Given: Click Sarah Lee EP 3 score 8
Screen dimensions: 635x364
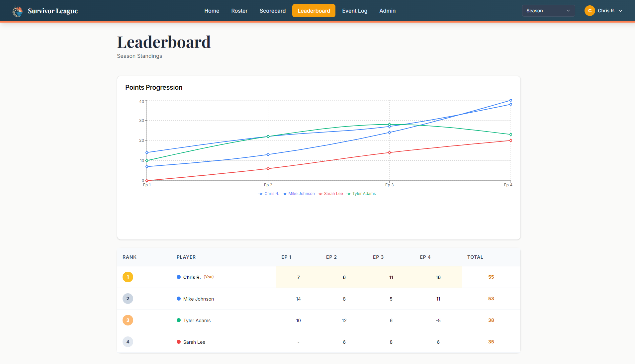Looking at the screenshot, I should (x=391, y=342).
